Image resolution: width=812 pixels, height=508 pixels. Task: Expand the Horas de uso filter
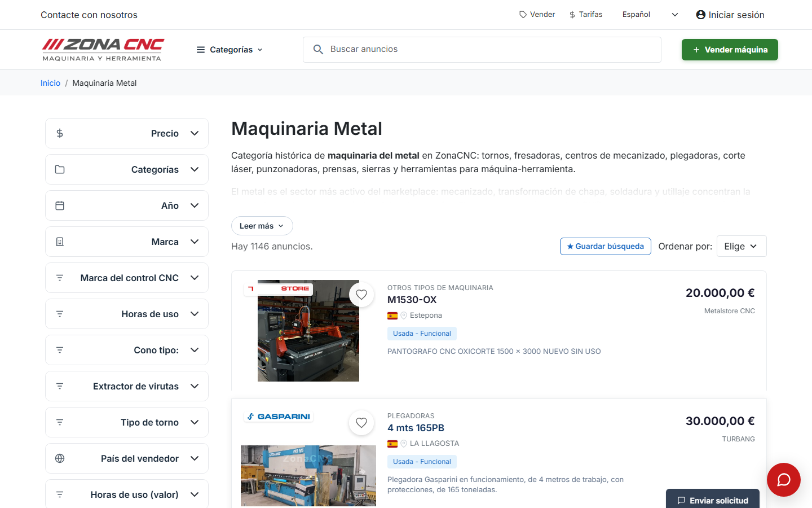point(127,314)
